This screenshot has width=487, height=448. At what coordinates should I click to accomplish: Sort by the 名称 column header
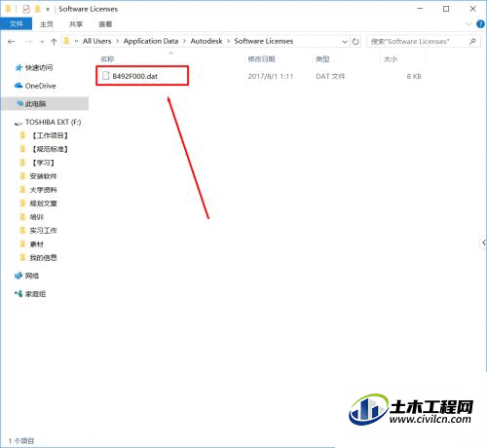click(107, 58)
